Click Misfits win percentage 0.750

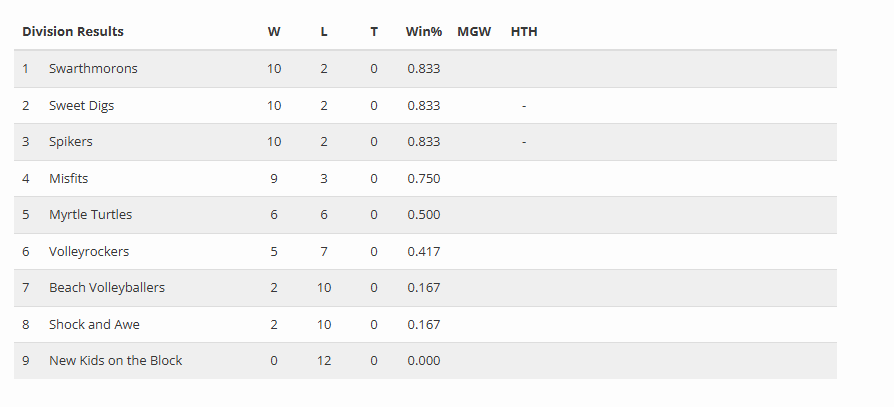click(424, 178)
